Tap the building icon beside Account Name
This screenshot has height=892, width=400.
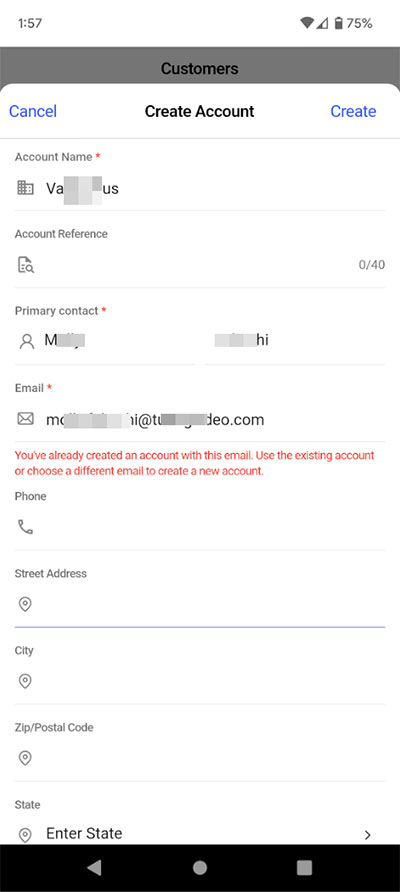[x=26, y=188]
